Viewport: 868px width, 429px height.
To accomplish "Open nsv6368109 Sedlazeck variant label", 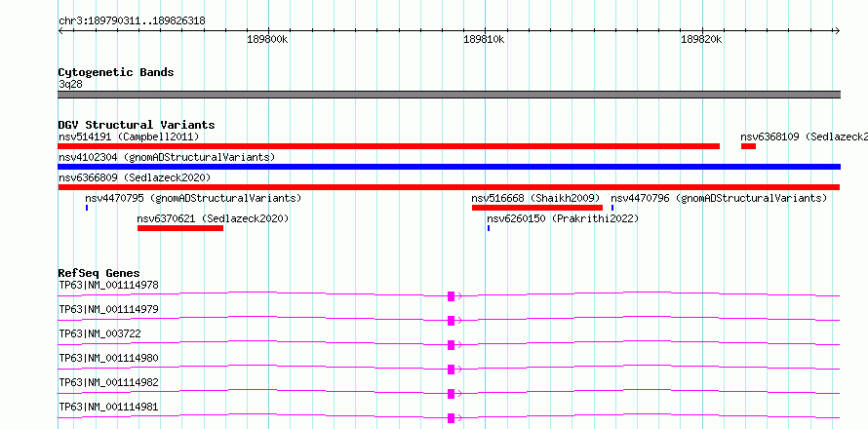I will 804,136.
